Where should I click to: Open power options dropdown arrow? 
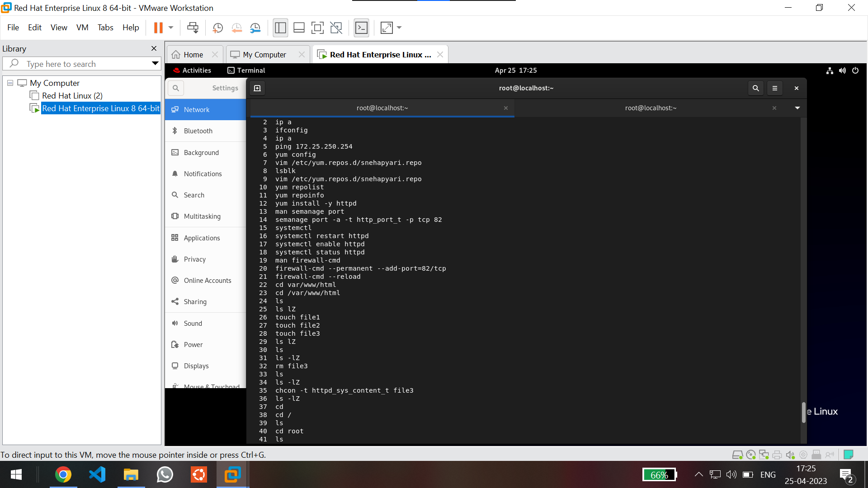pyautogui.click(x=171, y=28)
